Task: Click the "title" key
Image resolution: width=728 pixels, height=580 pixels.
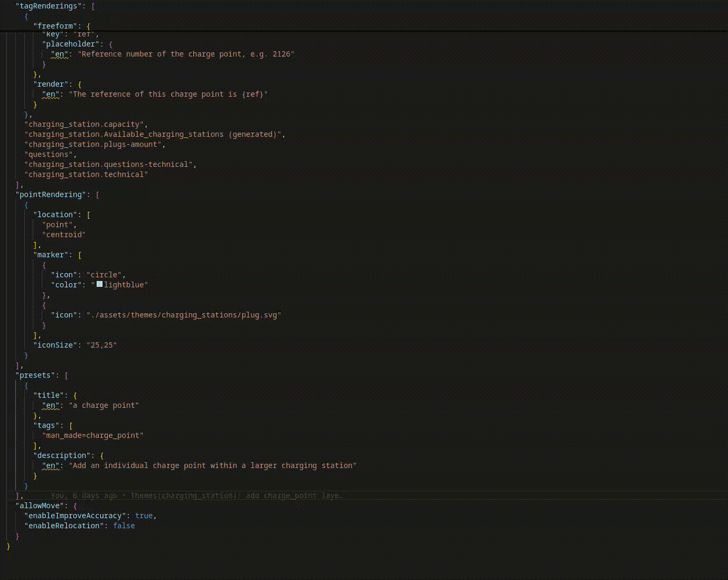Action: 49,395
